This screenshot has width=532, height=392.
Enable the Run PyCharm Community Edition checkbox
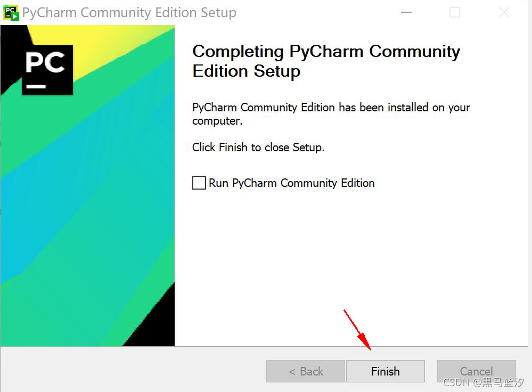pos(199,183)
